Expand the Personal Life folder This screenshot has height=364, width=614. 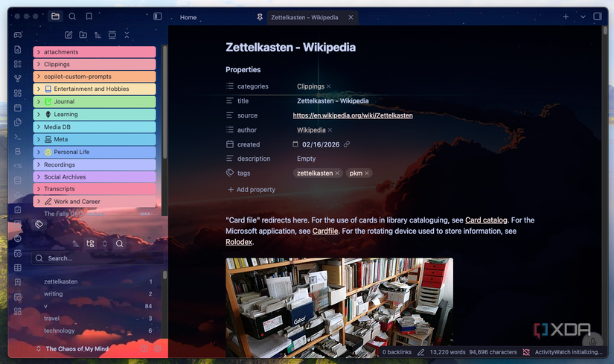point(95,152)
